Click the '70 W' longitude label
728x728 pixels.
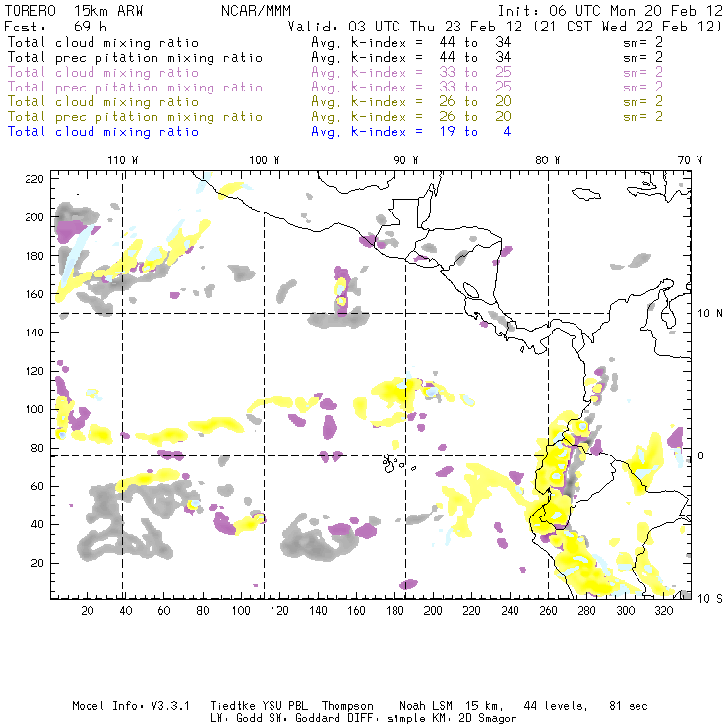click(x=690, y=160)
